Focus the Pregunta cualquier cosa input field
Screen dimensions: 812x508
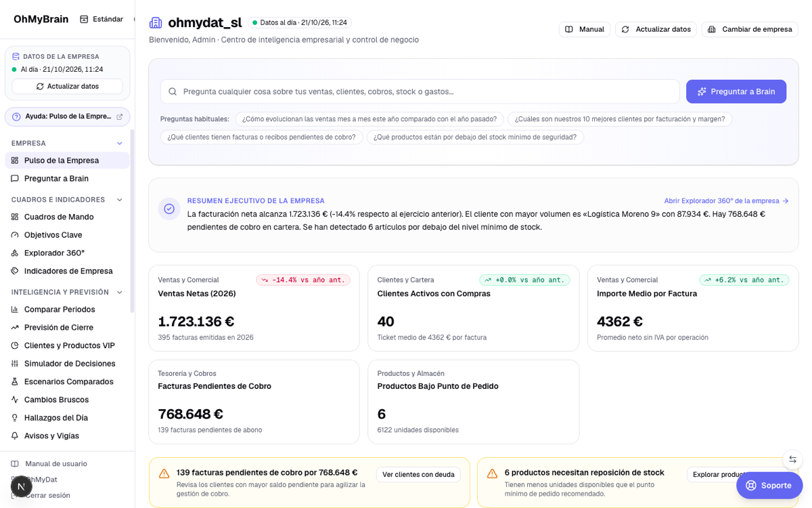point(420,91)
